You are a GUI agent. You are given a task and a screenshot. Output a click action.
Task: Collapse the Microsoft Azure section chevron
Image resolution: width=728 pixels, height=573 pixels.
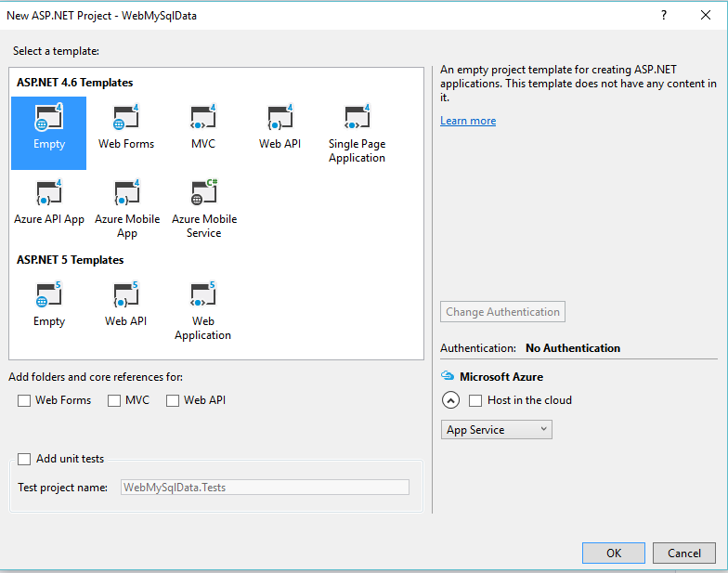click(x=450, y=400)
